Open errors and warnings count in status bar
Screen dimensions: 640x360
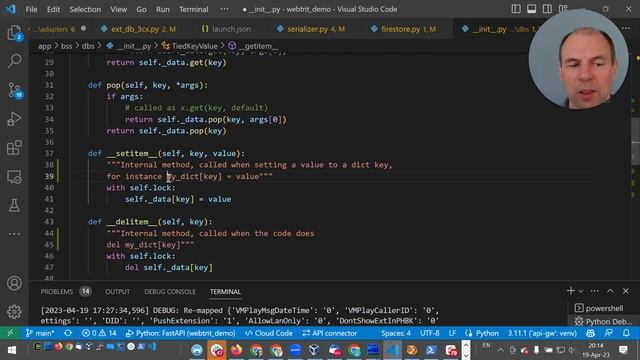99,333
